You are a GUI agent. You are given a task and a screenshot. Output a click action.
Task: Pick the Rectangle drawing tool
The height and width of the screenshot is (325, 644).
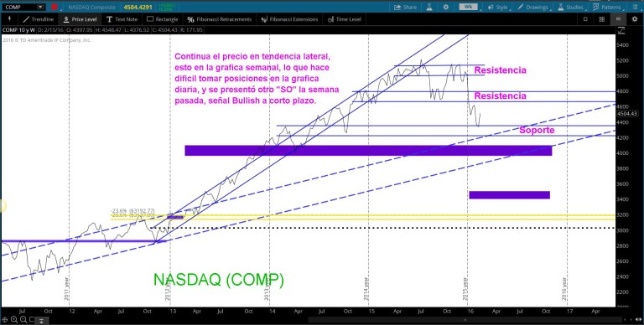(x=162, y=19)
